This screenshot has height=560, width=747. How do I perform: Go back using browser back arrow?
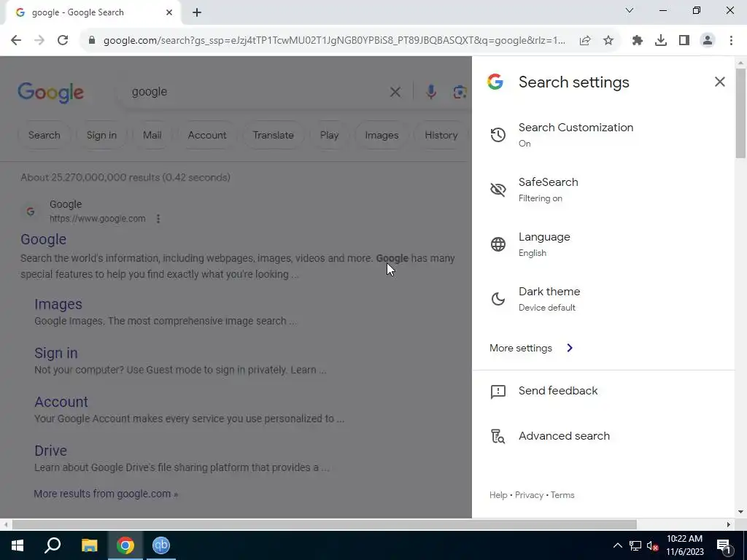pyautogui.click(x=16, y=41)
